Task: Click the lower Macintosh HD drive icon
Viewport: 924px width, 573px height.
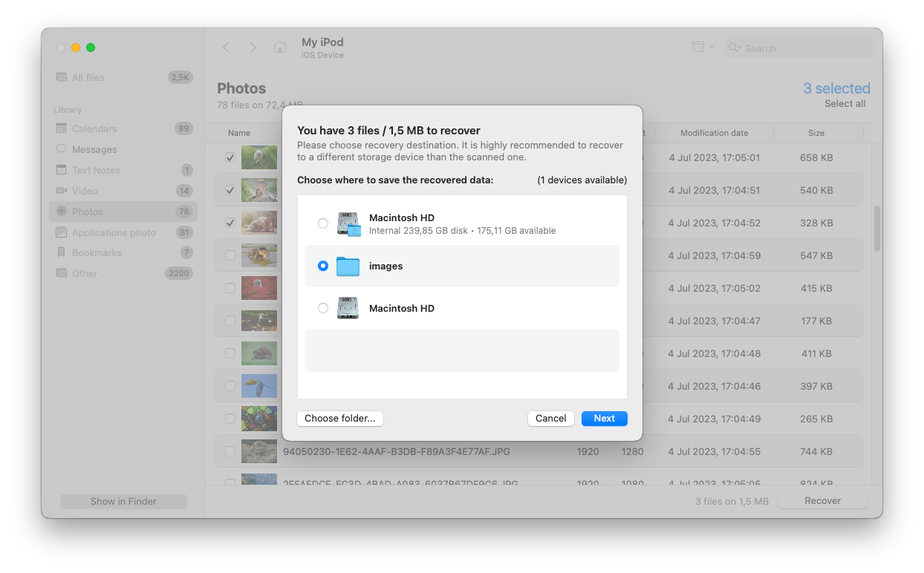Action: pyautogui.click(x=348, y=308)
